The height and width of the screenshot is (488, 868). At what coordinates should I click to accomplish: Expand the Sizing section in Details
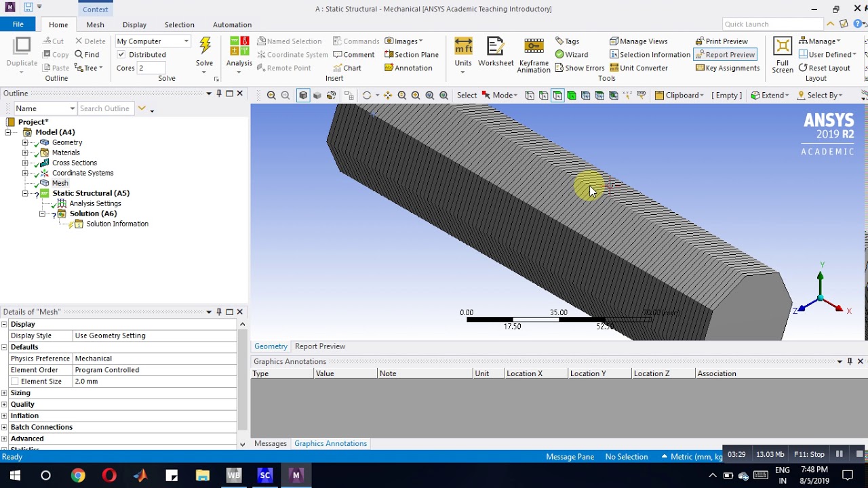(x=4, y=392)
